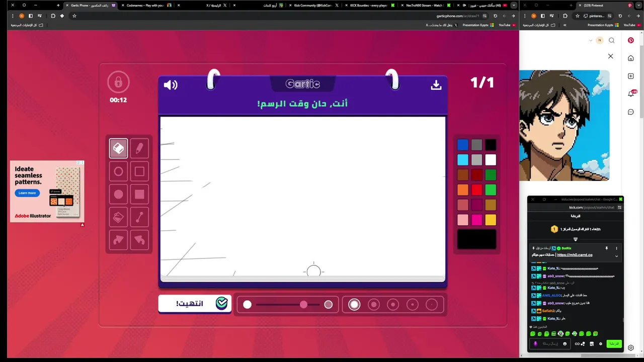This screenshot has width=644, height=362.
Task: Click the Done button with checkmark
Action: [195, 303]
